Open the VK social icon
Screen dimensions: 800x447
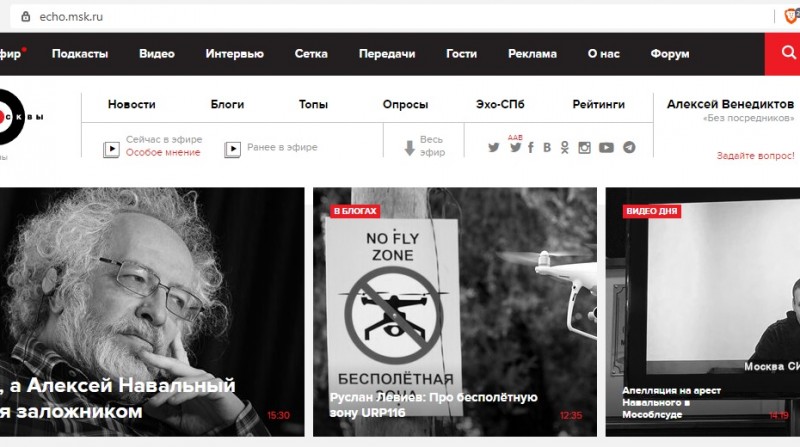point(546,148)
